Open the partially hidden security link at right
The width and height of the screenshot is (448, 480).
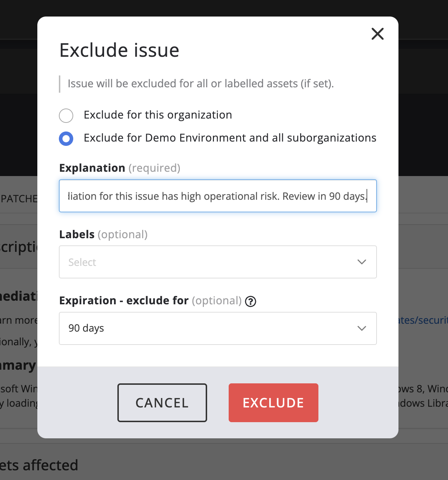click(x=424, y=320)
